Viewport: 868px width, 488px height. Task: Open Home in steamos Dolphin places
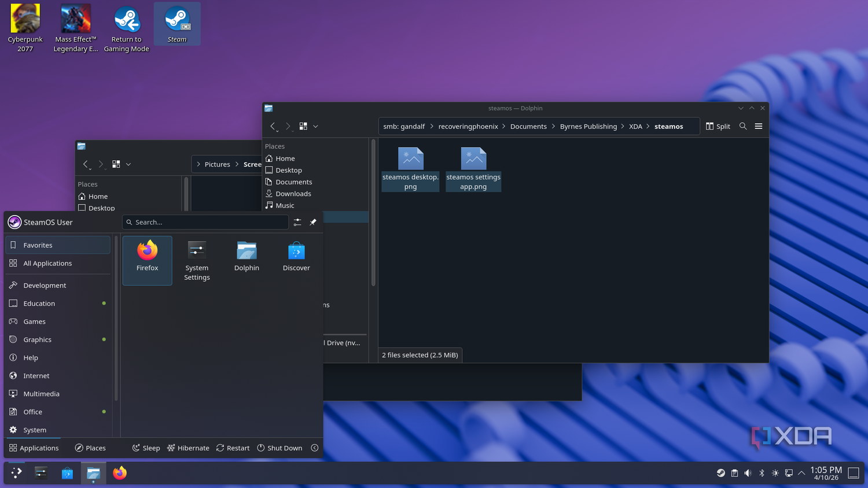click(x=315, y=158)
